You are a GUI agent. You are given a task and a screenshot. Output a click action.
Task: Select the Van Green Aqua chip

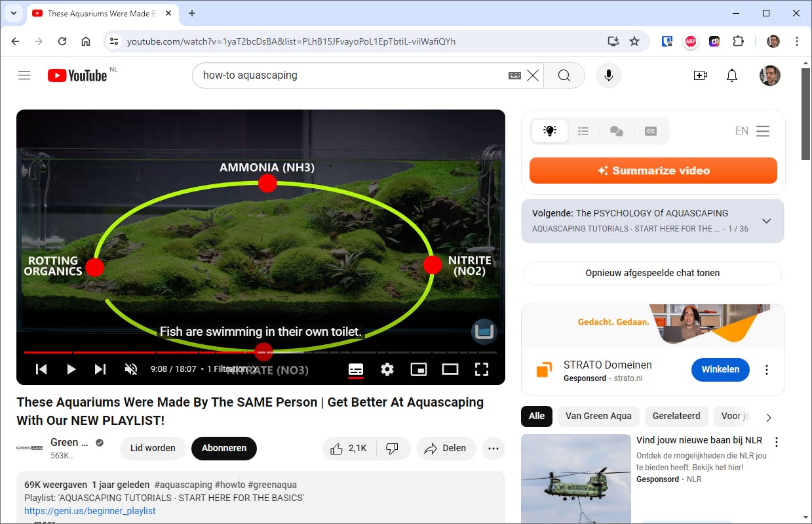[x=598, y=416]
